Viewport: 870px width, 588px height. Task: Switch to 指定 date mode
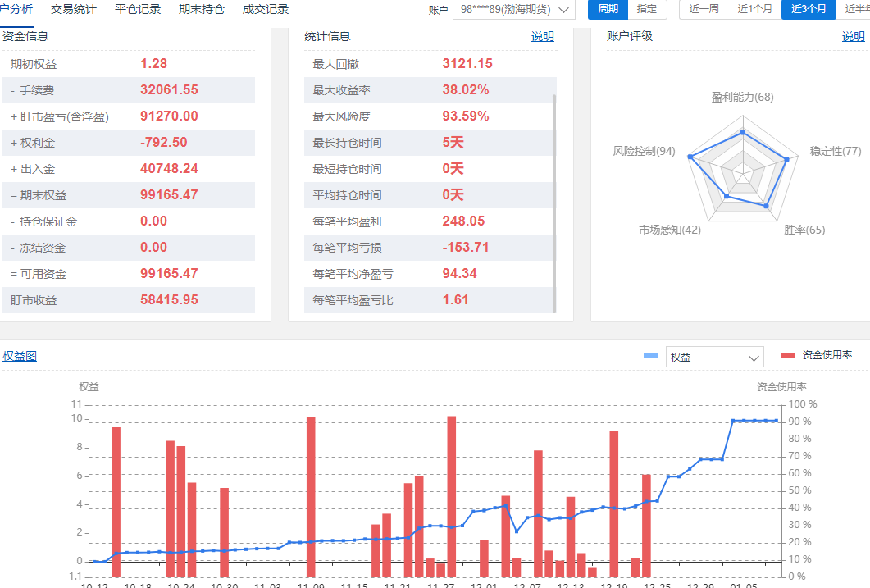647,10
